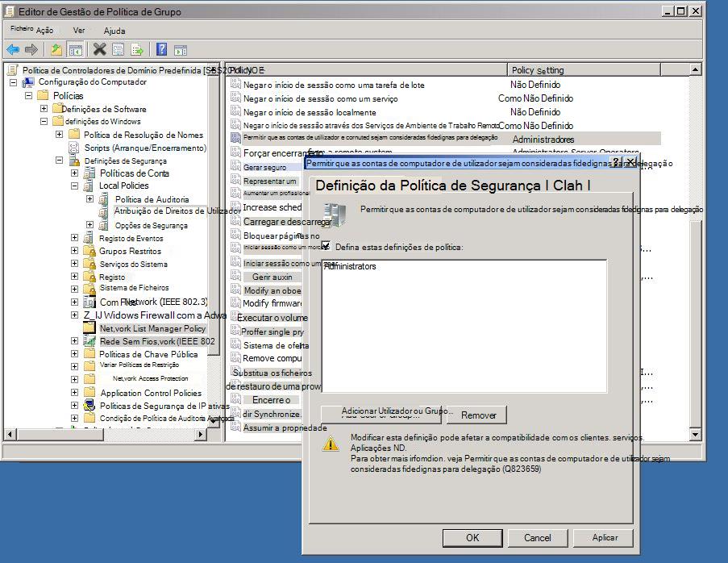Click policy list scrollbar down arrow
The image size is (728, 563).
pyautogui.click(x=695, y=434)
